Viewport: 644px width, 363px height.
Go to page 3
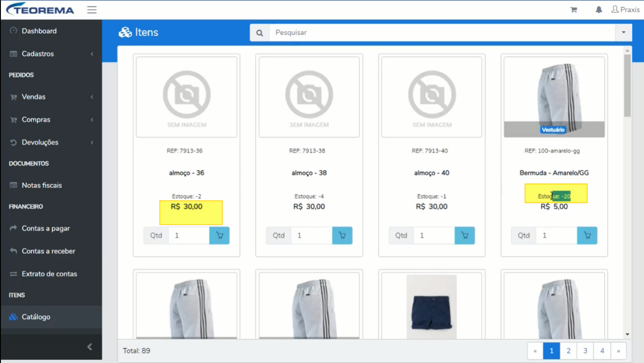pyautogui.click(x=585, y=351)
